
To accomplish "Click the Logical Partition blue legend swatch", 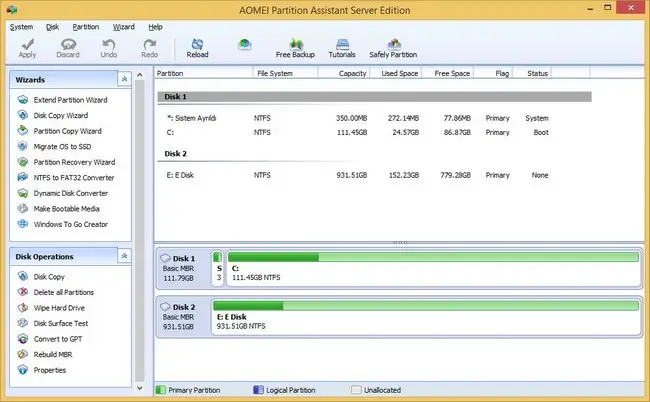I will point(258,390).
